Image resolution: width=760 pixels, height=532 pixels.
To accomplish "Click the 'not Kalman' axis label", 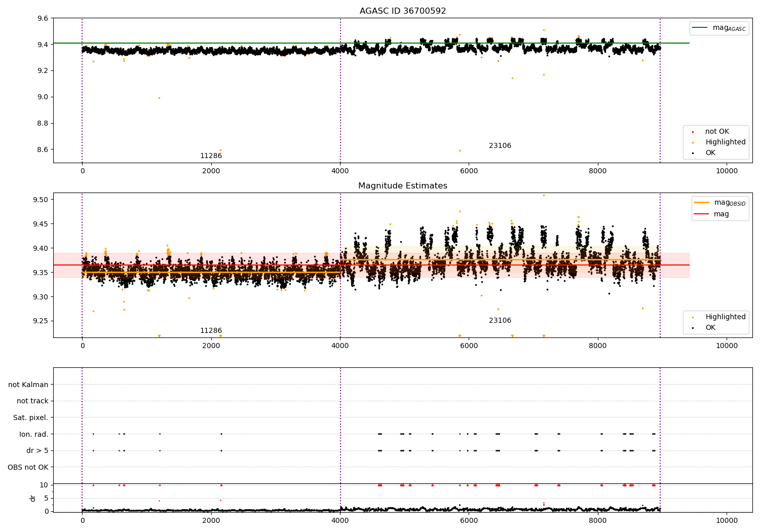I will pyautogui.click(x=28, y=385).
